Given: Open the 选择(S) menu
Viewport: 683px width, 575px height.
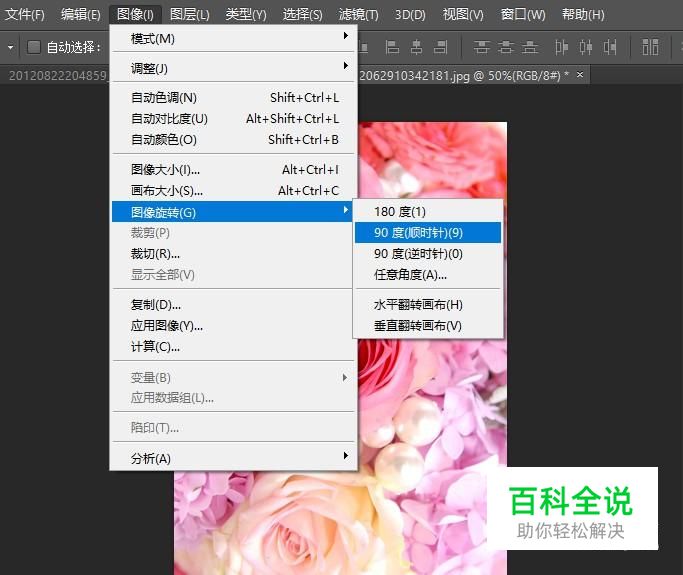Looking at the screenshot, I should [303, 15].
